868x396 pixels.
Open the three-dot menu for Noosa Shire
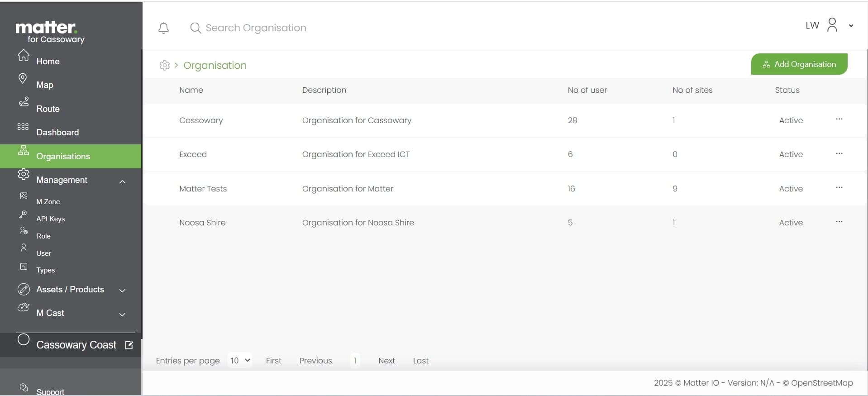tap(839, 222)
